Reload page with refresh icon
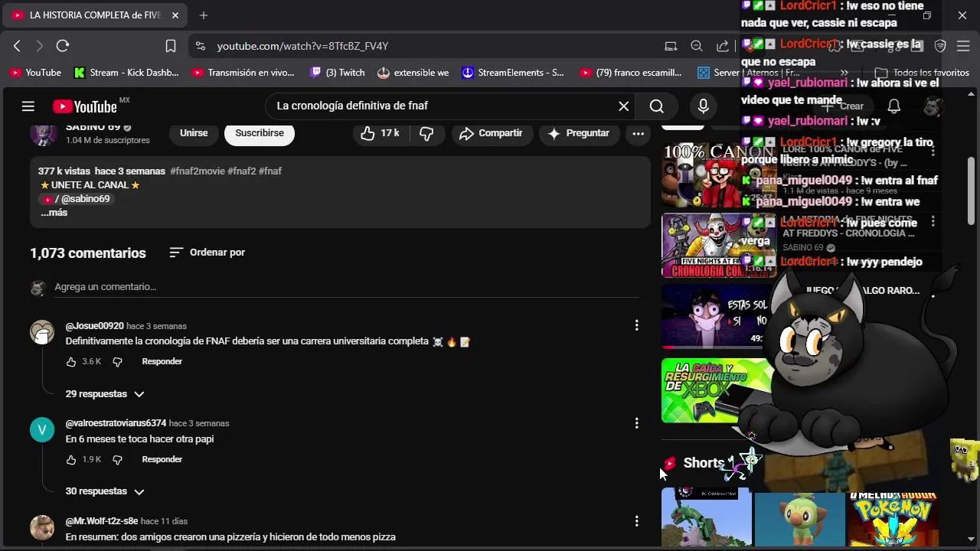This screenshot has width=980, height=551. tap(63, 46)
